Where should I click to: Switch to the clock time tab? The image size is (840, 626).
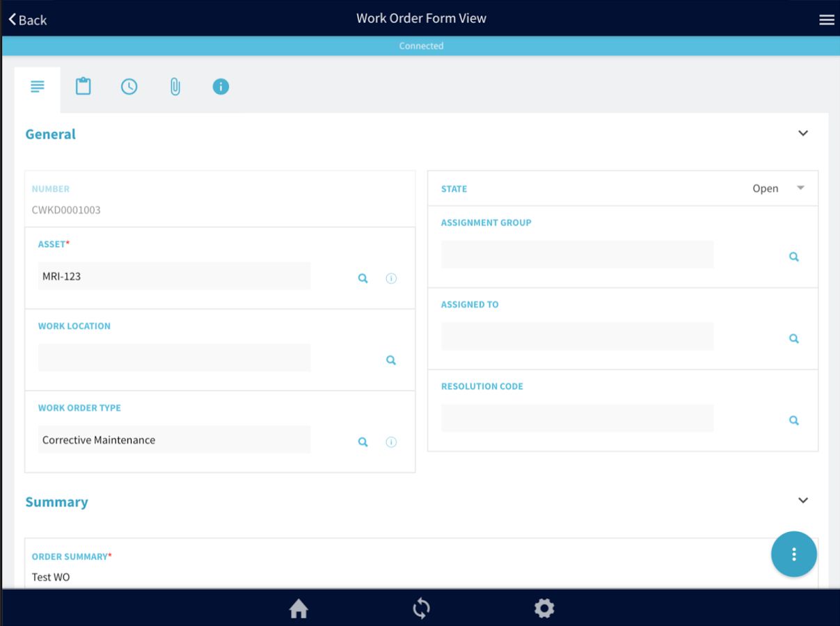pos(129,87)
